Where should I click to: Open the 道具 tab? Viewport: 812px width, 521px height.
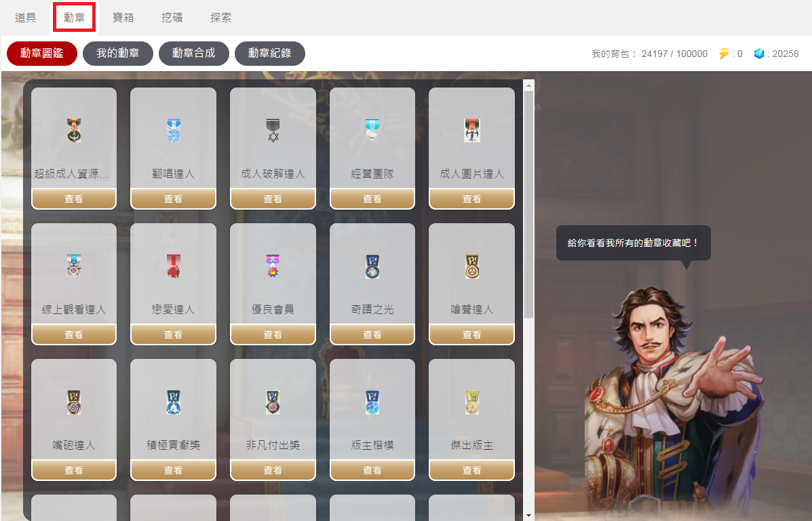25,18
